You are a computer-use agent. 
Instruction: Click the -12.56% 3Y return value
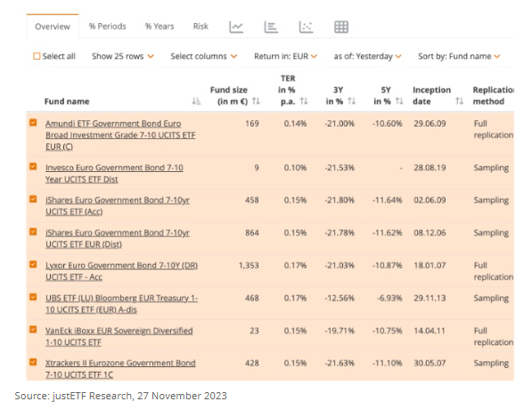[340, 298]
